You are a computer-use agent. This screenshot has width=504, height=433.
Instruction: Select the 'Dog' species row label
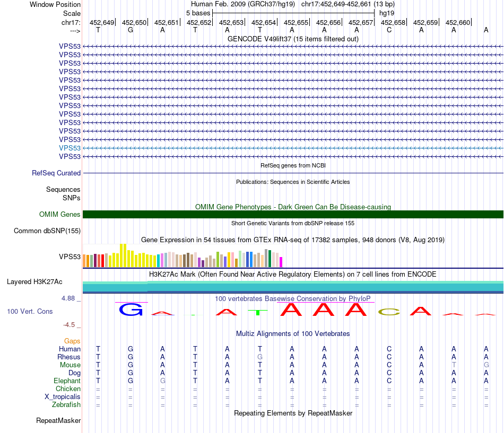[74, 373]
